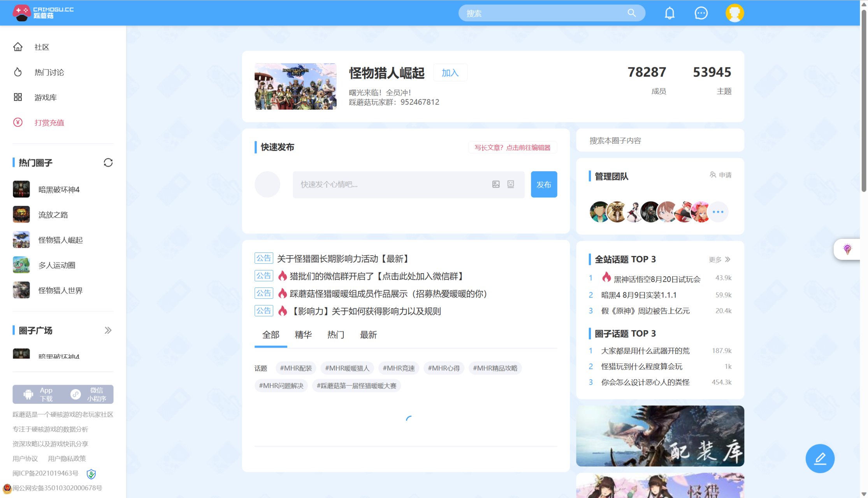This screenshot has width=868, height=498.
Task: Open topic 你会怎么设计恶心人的粪怪
Action: 645,382
